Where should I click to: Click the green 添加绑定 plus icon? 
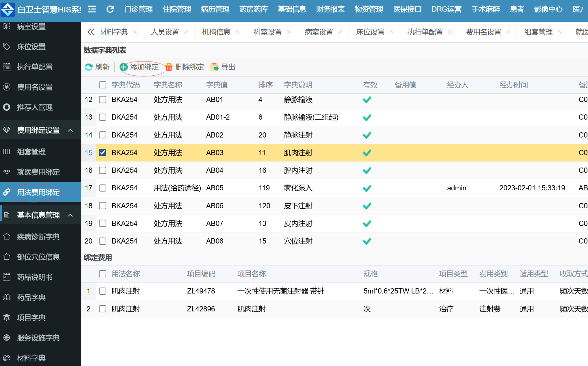coord(124,67)
